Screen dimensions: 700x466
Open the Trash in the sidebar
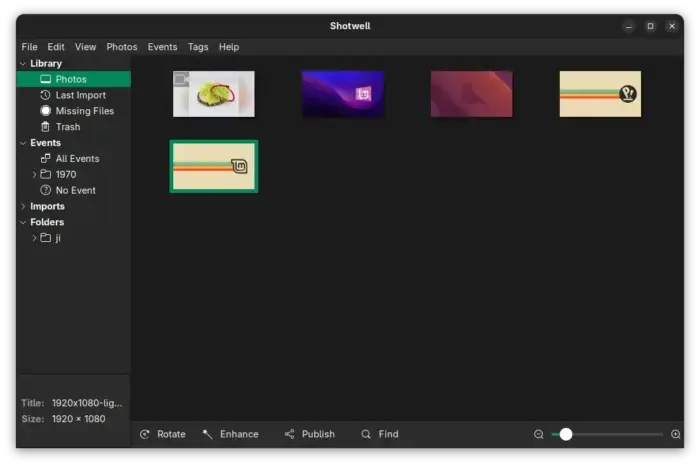pos(67,127)
